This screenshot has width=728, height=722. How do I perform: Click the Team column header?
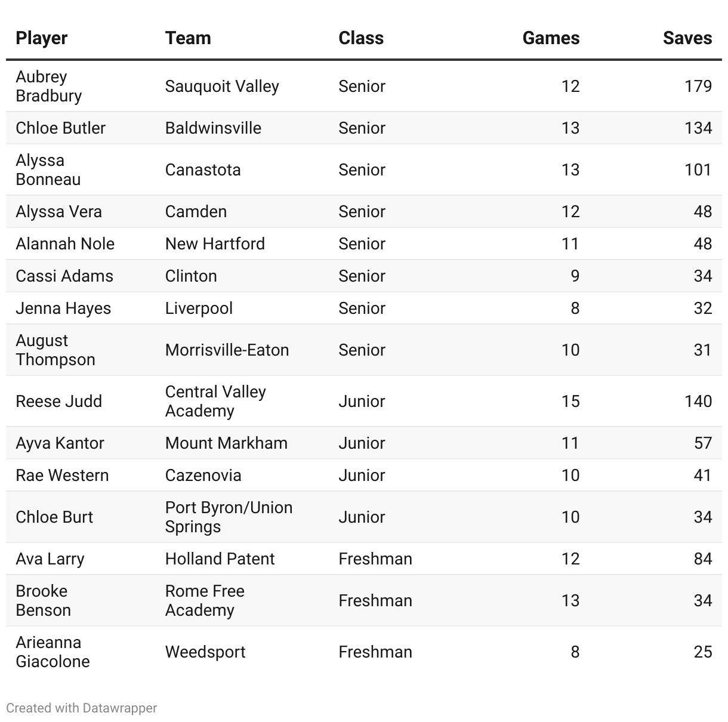coord(188,38)
